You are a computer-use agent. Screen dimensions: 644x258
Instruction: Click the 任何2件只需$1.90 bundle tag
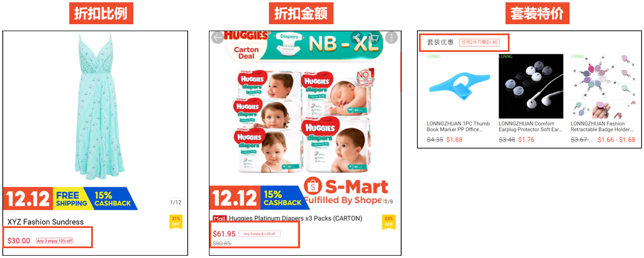(x=480, y=42)
